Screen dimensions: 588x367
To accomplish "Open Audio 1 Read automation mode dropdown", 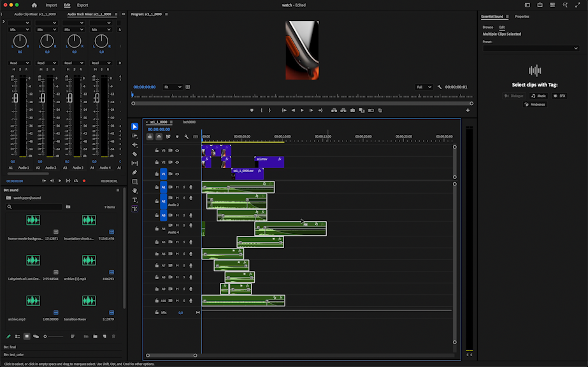I will [20, 62].
